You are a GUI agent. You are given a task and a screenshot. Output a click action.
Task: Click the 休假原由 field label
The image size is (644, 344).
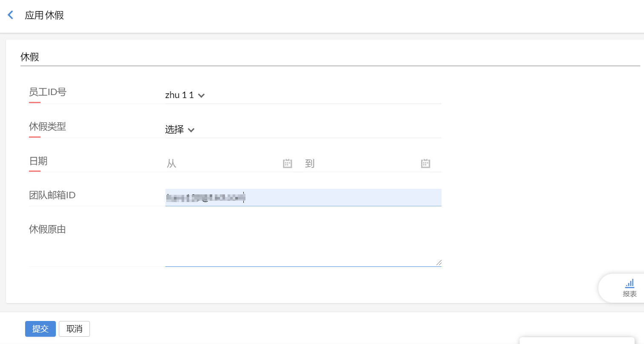pyautogui.click(x=47, y=230)
